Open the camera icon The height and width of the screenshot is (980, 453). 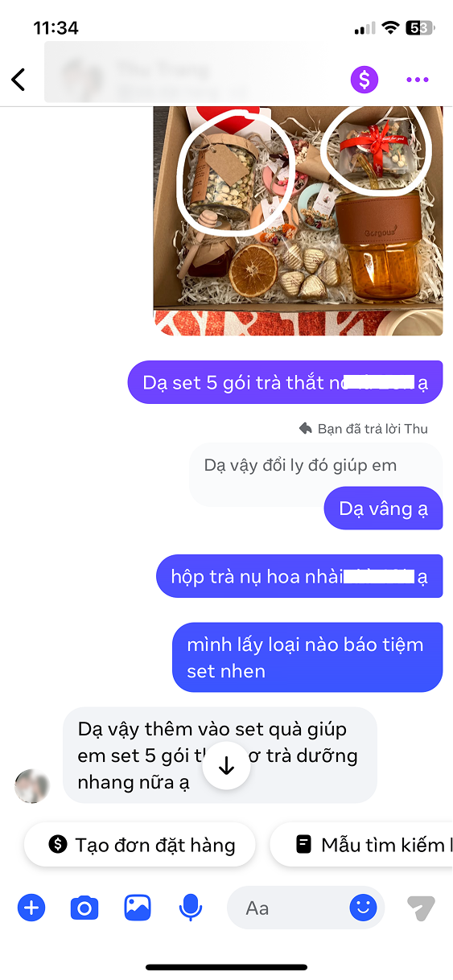[x=84, y=908]
